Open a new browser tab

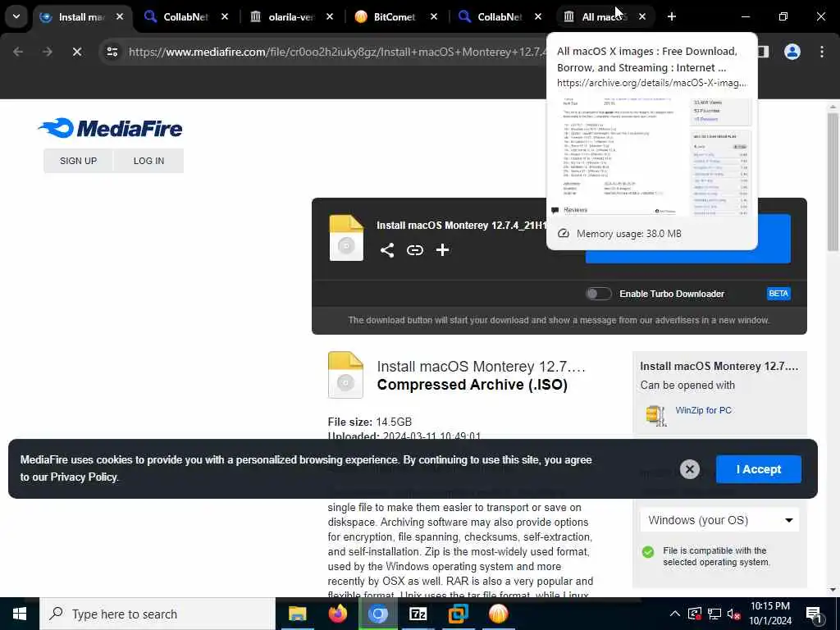tap(671, 16)
